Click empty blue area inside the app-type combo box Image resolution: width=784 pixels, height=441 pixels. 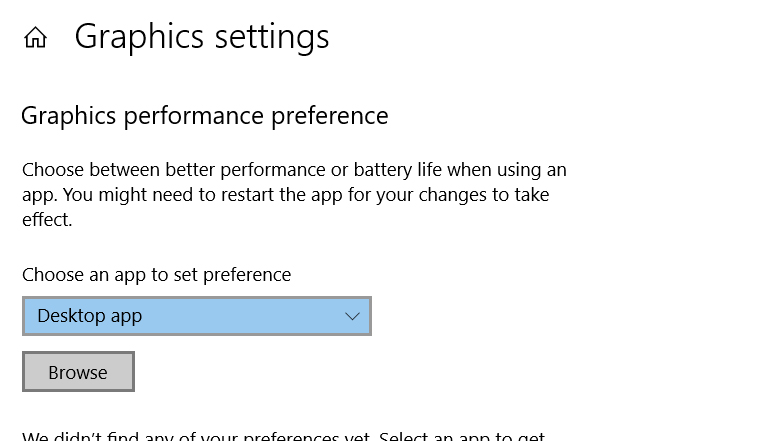click(x=240, y=316)
